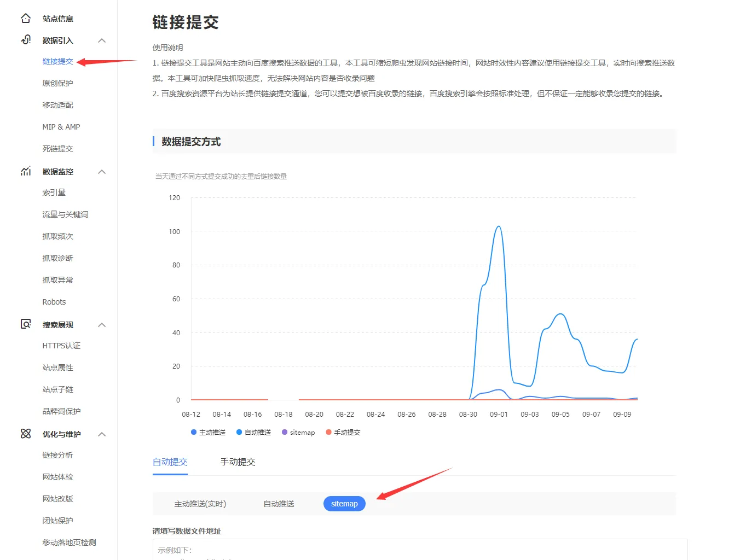Switch to the 手动提交 tab

pyautogui.click(x=238, y=462)
